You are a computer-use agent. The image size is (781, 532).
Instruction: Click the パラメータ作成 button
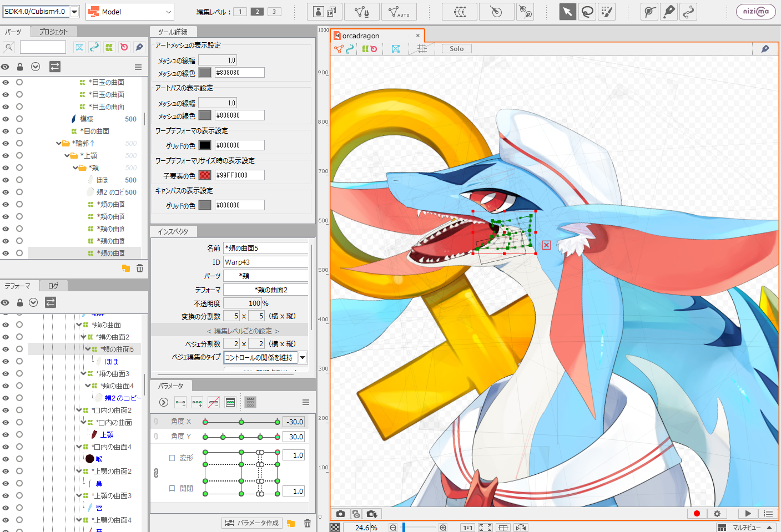pos(253,523)
